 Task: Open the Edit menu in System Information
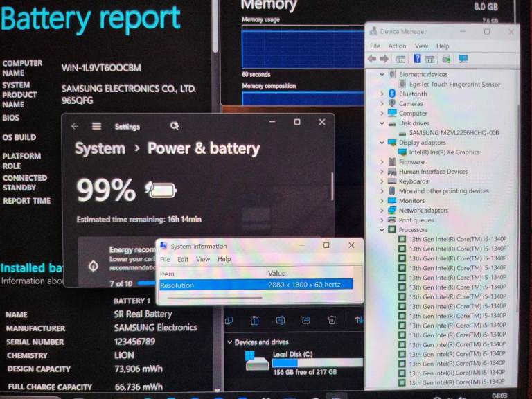click(x=183, y=259)
